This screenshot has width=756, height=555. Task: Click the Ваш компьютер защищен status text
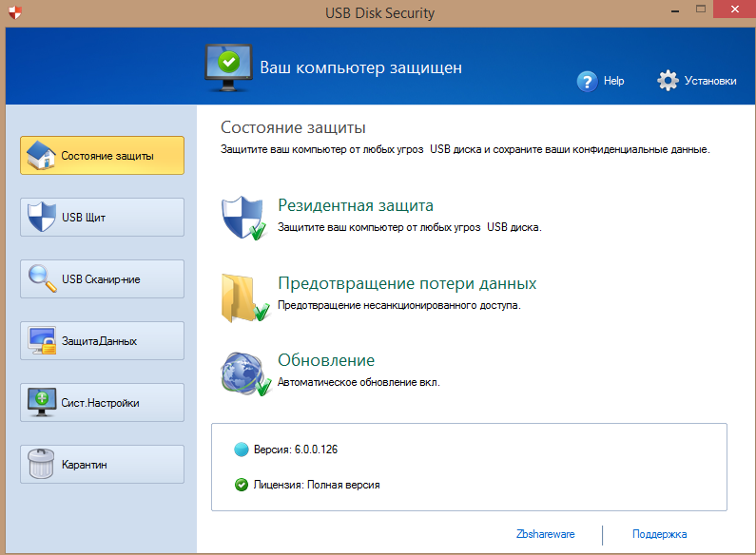pyautogui.click(x=360, y=67)
